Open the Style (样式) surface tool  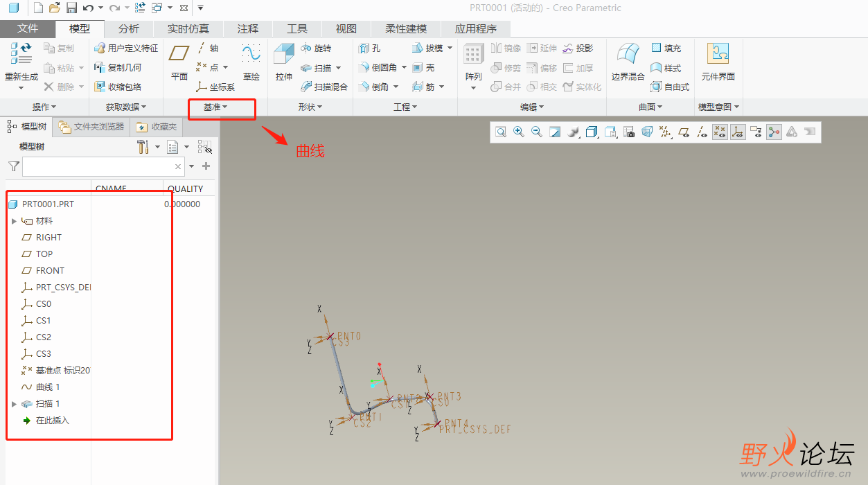[666, 68]
